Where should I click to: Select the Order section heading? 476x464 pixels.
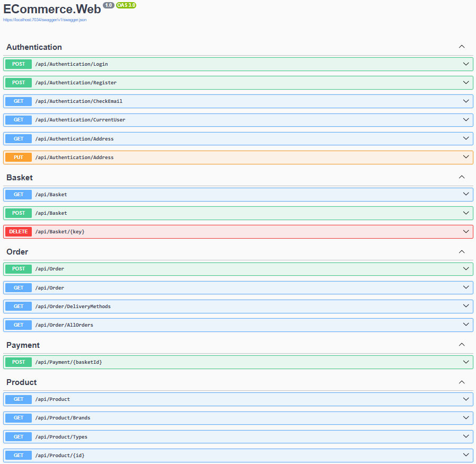click(x=17, y=252)
